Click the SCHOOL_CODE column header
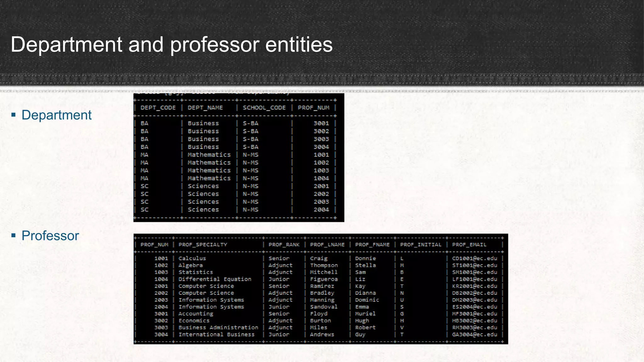 (x=264, y=108)
